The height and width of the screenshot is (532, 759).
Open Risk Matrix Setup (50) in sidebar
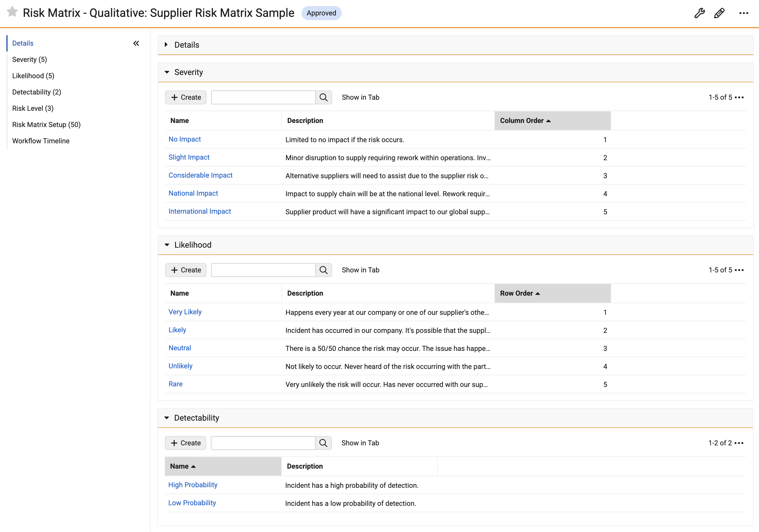[x=46, y=125]
